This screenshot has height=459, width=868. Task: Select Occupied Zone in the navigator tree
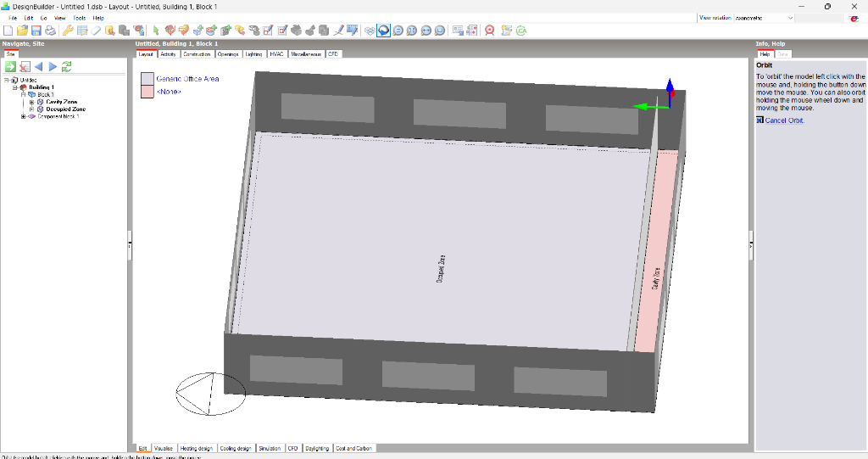66,109
